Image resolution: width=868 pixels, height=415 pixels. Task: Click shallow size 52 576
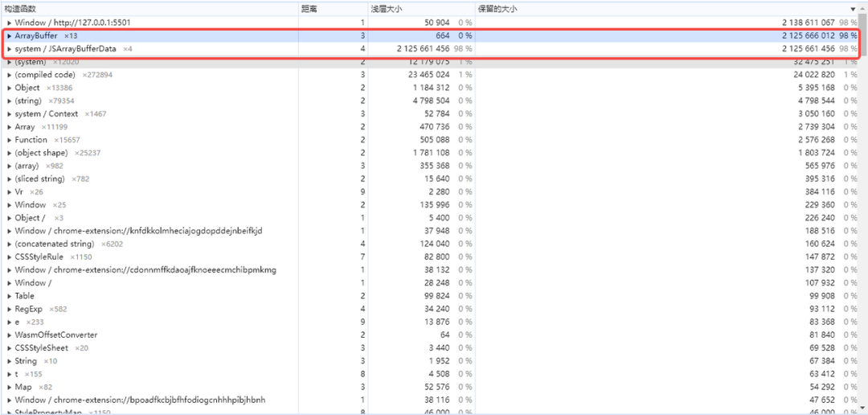[437, 388]
